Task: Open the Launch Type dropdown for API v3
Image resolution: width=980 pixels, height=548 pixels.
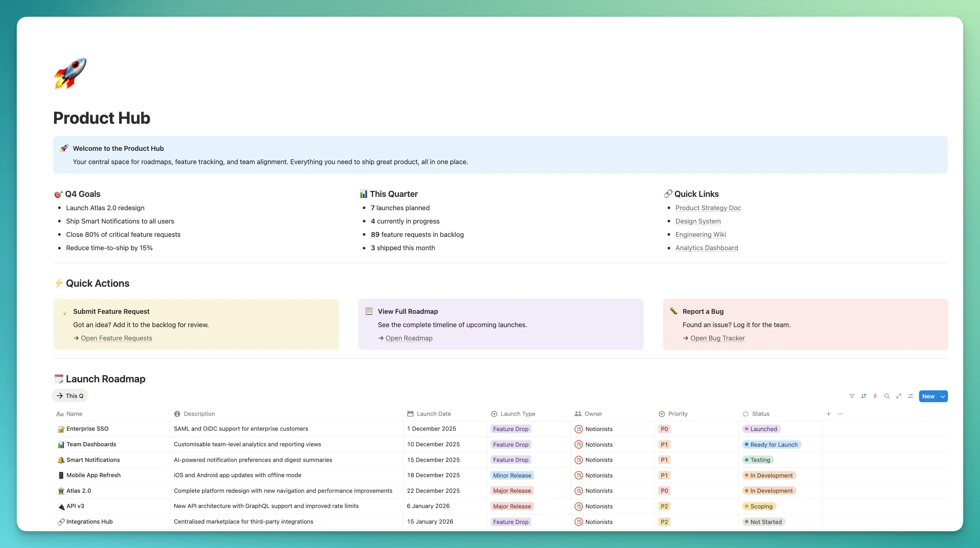Action: click(x=512, y=506)
